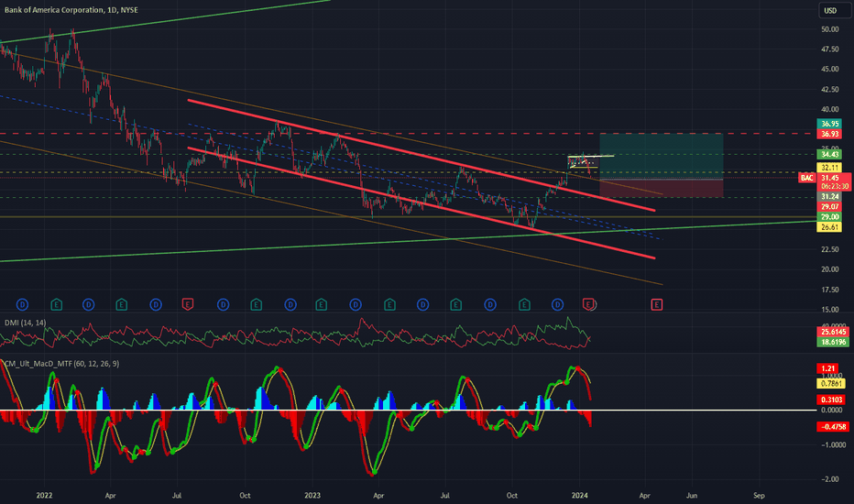Click the 06:23:30 bar countdown timer

[835, 186]
